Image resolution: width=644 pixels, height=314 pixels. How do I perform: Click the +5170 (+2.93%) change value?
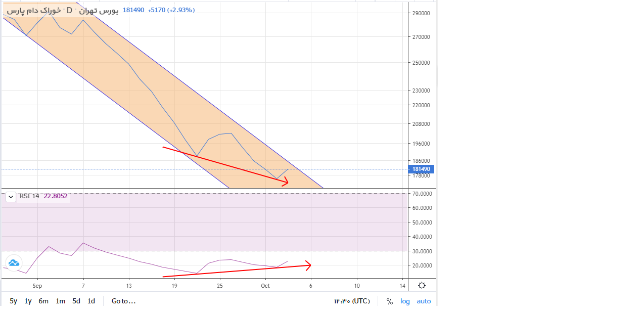[x=171, y=10]
